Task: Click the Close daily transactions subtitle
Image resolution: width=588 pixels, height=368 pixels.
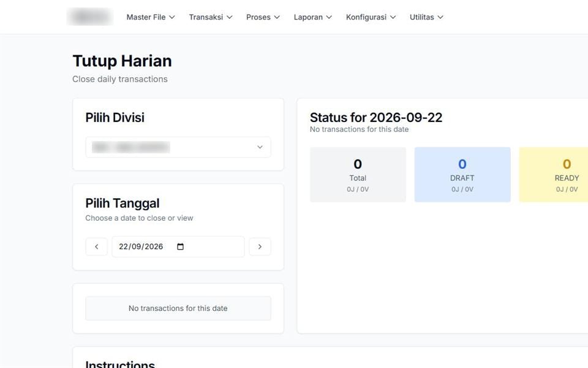Action: [x=120, y=79]
